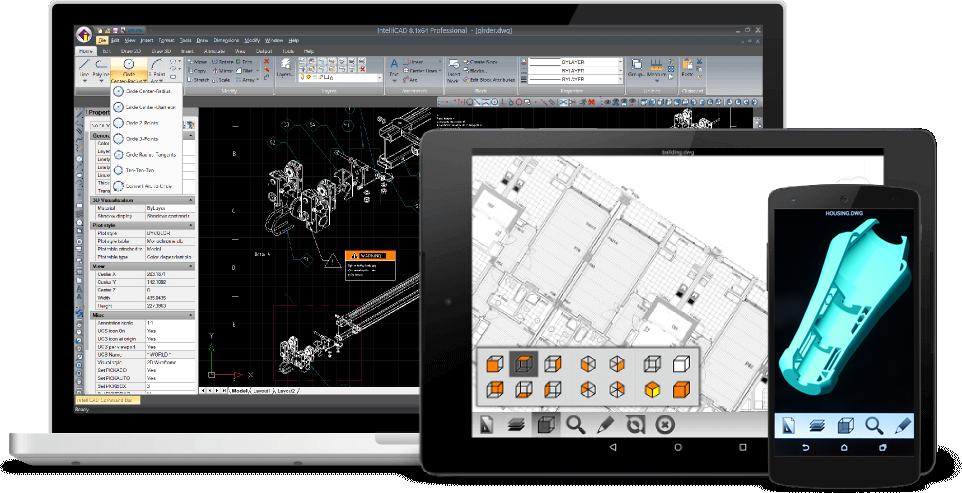Click the Array tool in Modify panel
Viewport: 962px width, 493px height.
pos(247,80)
